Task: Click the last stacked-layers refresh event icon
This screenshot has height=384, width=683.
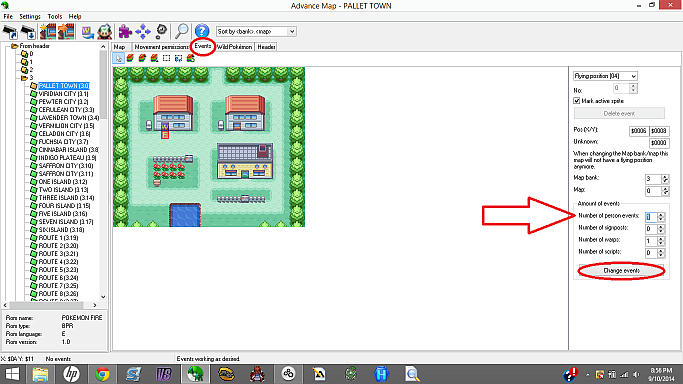Action: tap(191, 58)
